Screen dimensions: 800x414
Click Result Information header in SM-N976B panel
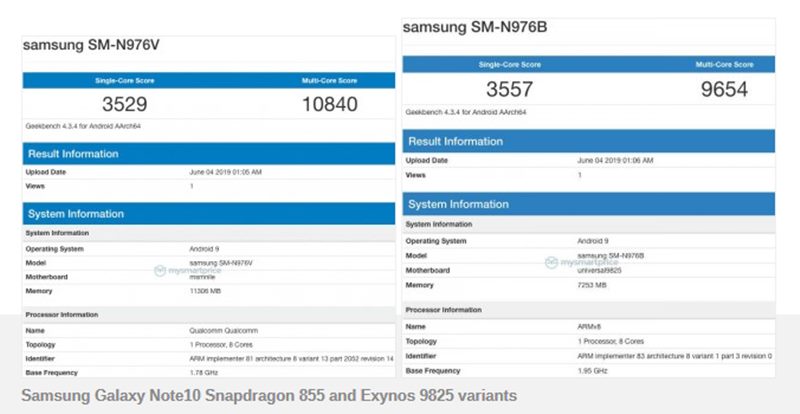tap(588, 141)
